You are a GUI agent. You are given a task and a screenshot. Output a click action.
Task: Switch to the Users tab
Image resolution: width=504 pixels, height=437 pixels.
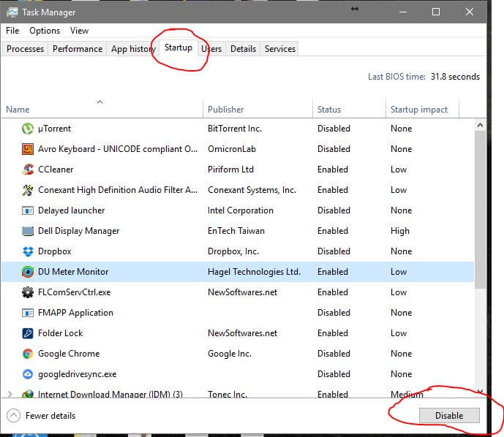point(211,49)
